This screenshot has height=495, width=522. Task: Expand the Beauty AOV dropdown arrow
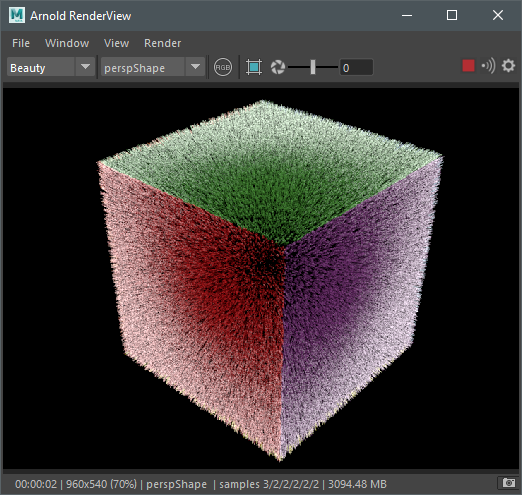click(x=85, y=67)
